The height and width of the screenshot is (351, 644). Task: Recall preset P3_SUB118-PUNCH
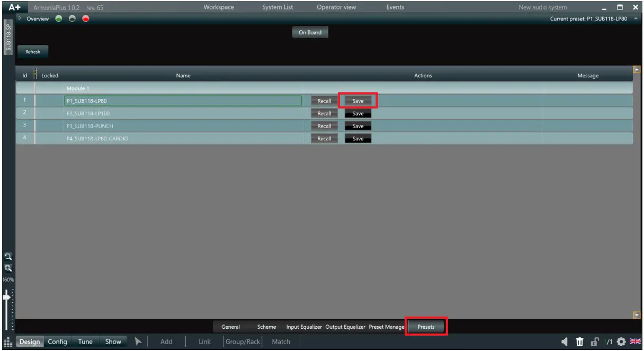click(324, 126)
